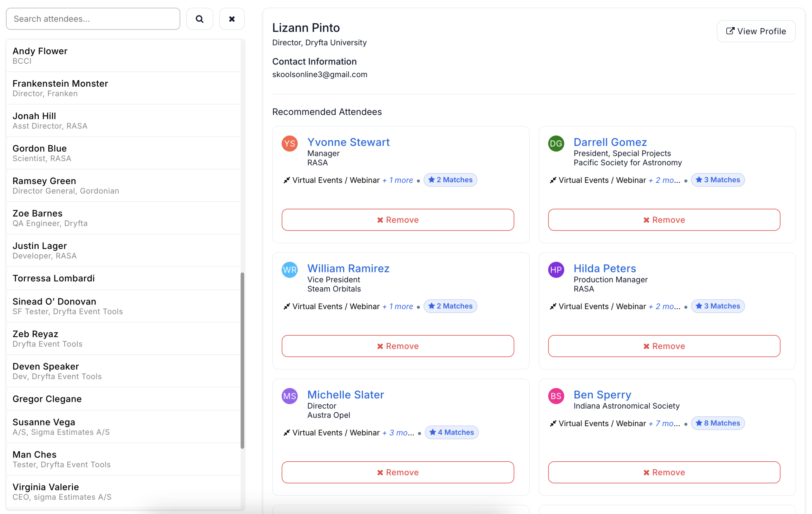Expand '+ 7 mo...' interests on Ben Sperry card
Screen dimensions: 812x514
[x=664, y=423]
